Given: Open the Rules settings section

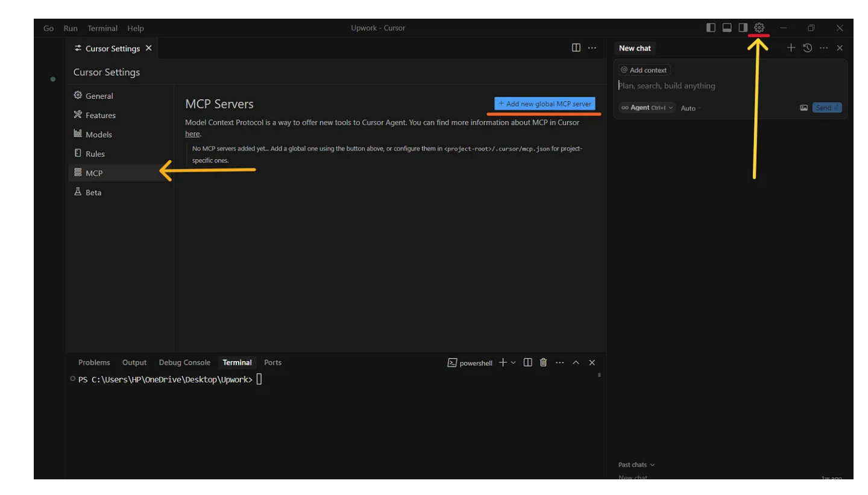Looking at the screenshot, I should [120, 154].
